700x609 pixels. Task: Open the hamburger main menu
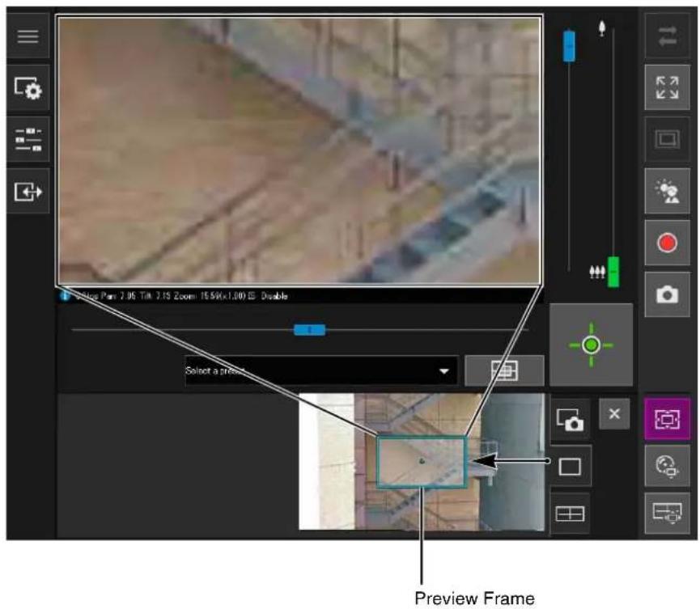click(x=28, y=36)
